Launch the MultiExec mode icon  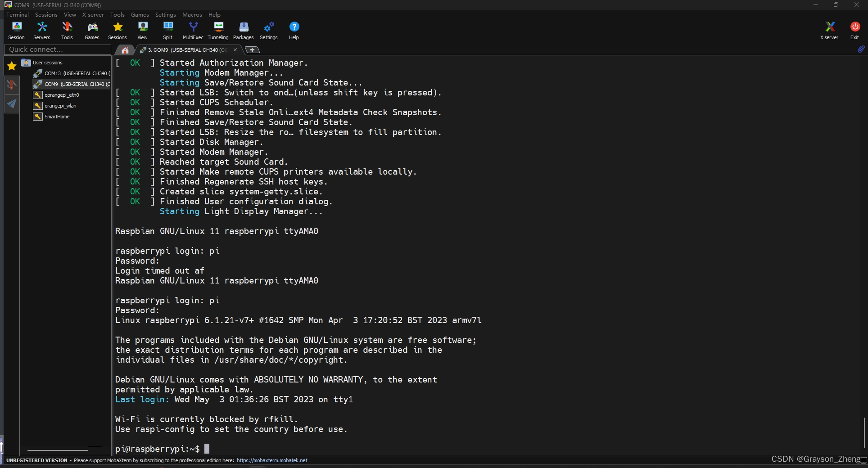tap(193, 31)
